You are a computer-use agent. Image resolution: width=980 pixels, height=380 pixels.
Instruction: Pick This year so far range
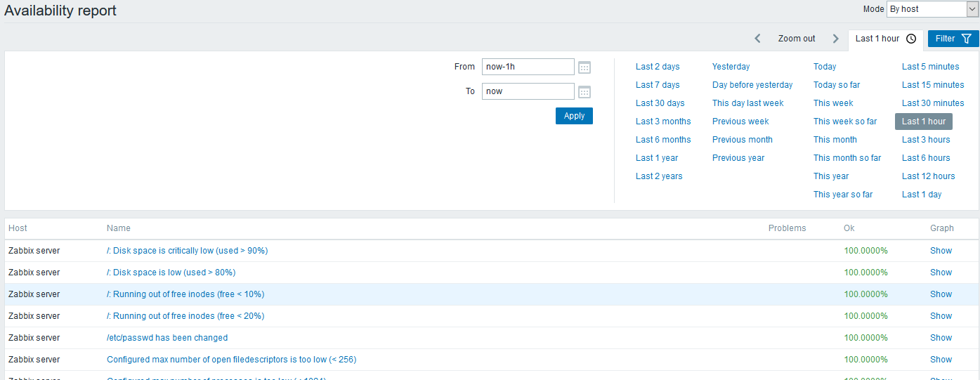(x=843, y=195)
